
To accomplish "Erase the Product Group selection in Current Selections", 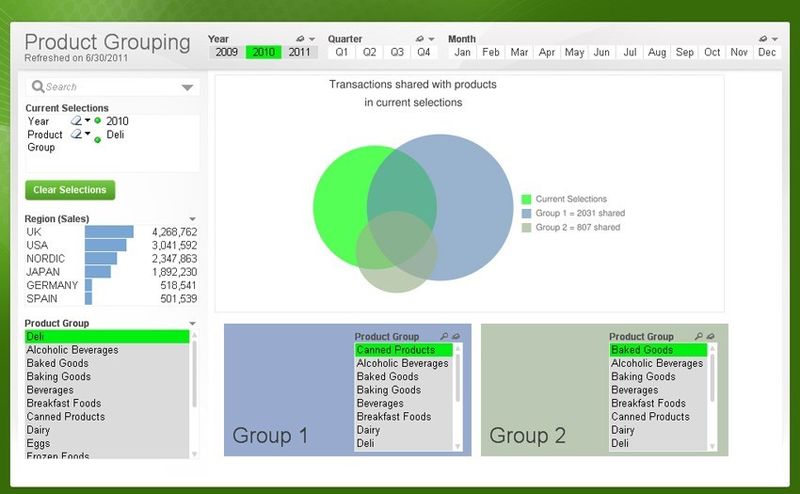I will point(76,134).
